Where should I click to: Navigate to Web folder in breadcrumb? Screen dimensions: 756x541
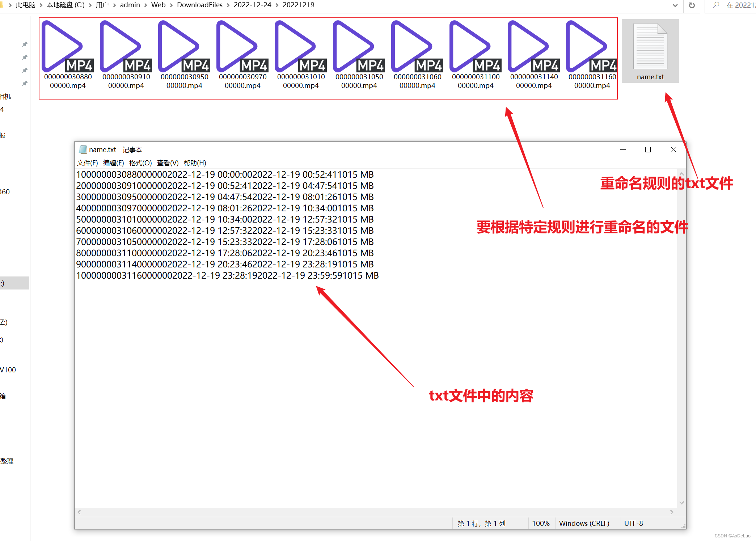[158, 5]
